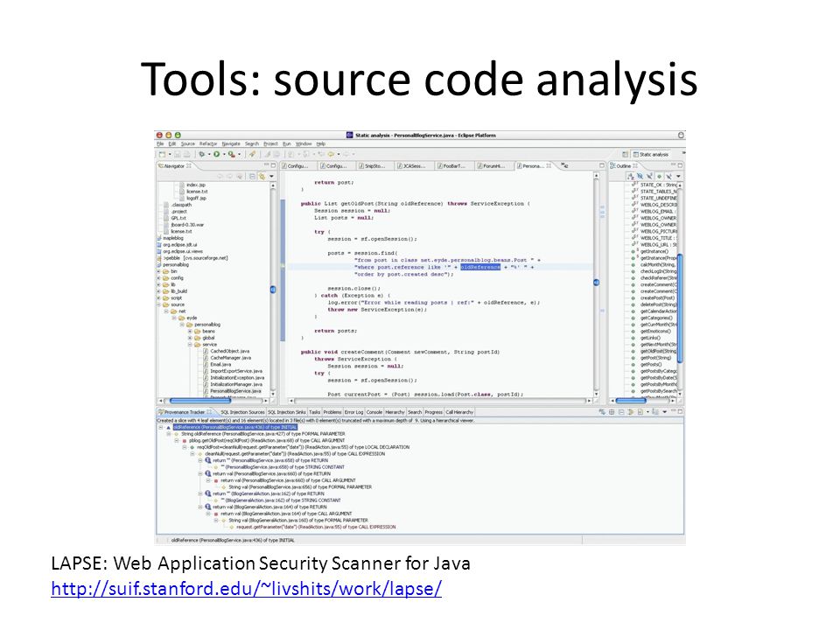Toggle Hide Fields in Outline toolbar
Screen dimensions: 840x630
pos(640,176)
